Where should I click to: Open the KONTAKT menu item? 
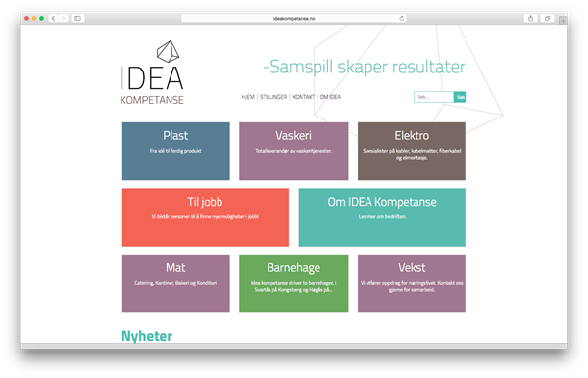pyautogui.click(x=304, y=97)
